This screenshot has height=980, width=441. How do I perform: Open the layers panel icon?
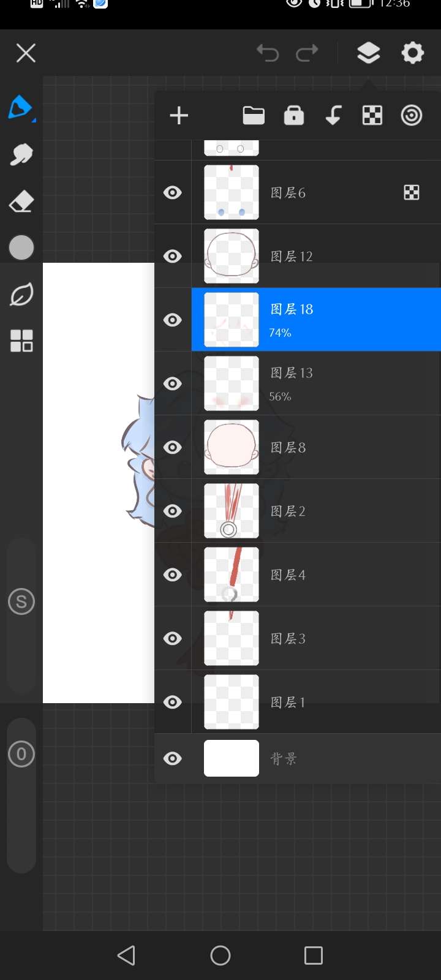pyautogui.click(x=368, y=53)
